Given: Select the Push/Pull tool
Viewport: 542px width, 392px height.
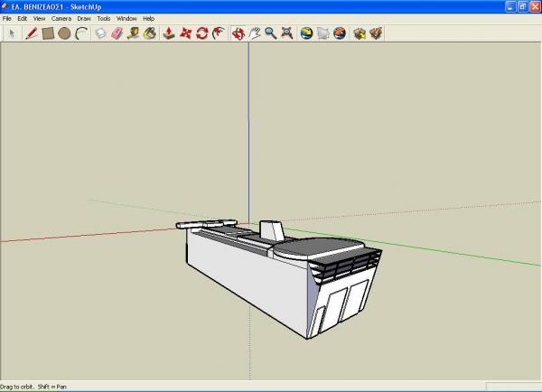Looking at the screenshot, I should coord(169,33).
